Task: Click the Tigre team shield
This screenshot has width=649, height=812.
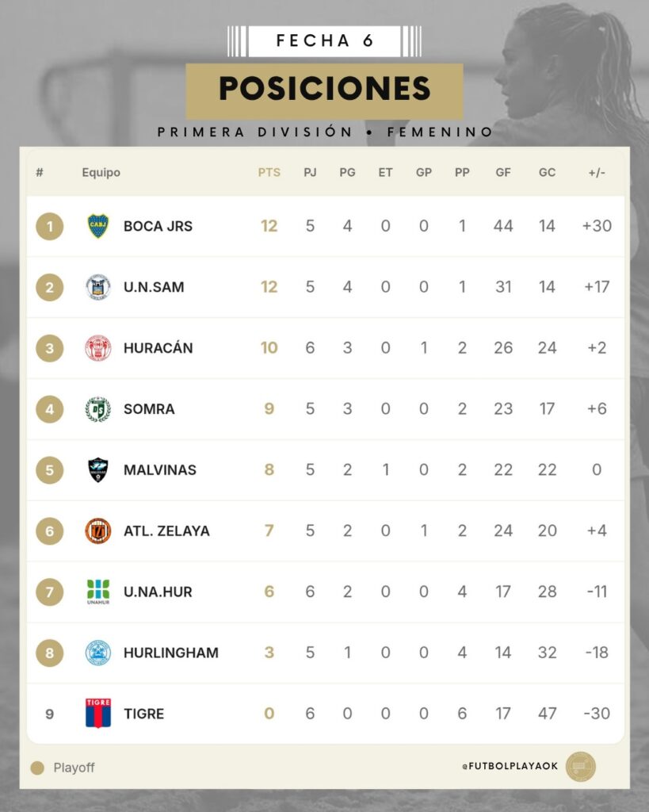Action: tap(98, 714)
